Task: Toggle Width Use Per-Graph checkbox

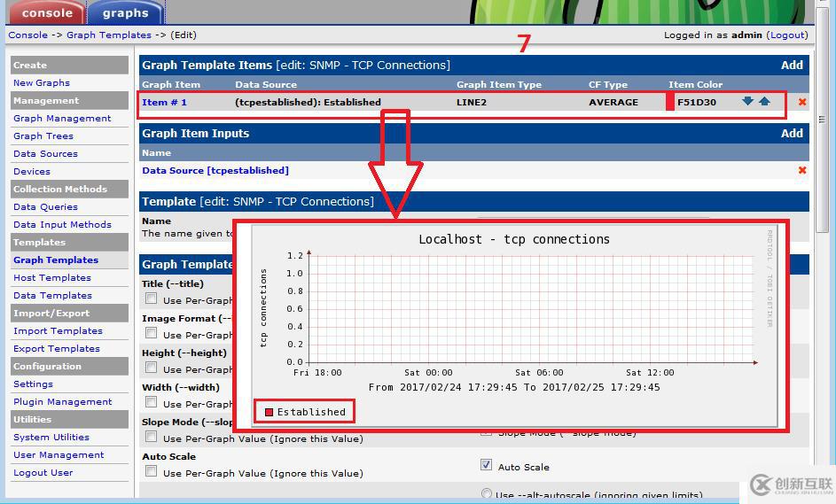Action: pos(152,402)
